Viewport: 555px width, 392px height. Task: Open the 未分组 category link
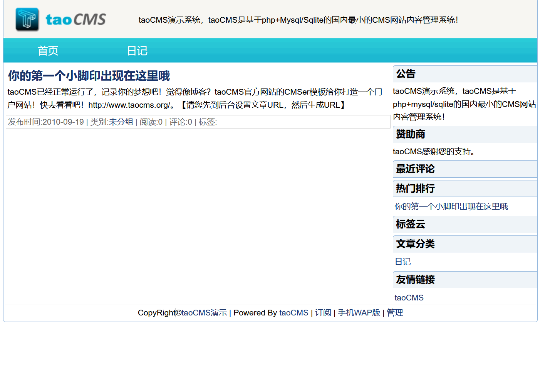click(121, 122)
